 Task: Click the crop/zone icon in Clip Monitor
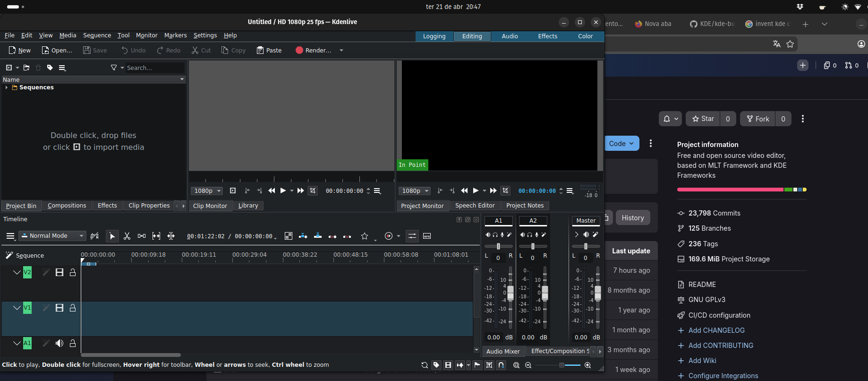point(313,190)
